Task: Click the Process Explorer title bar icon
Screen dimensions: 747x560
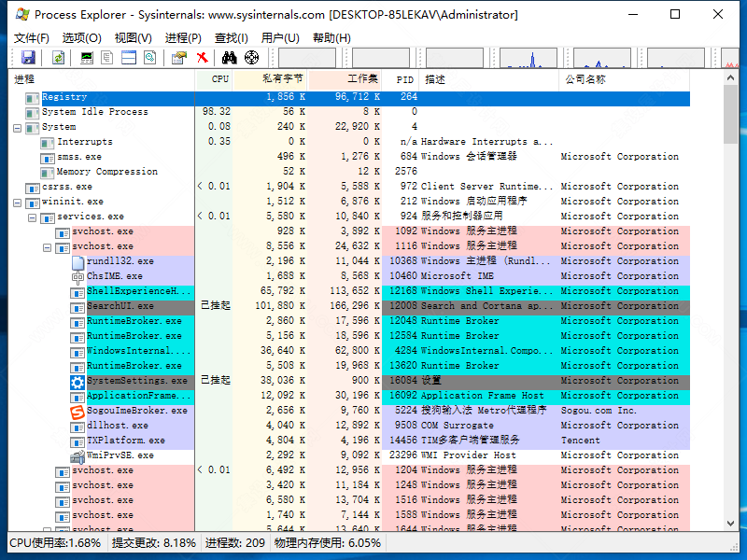Action: [x=22, y=14]
